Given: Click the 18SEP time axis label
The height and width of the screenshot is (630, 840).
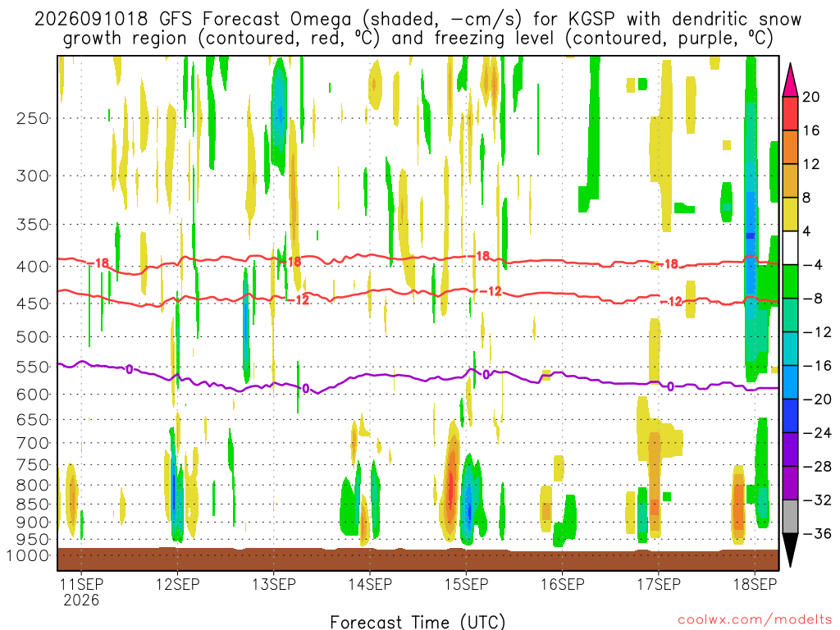Looking at the screenshot, I should click(x=755, y=584).
